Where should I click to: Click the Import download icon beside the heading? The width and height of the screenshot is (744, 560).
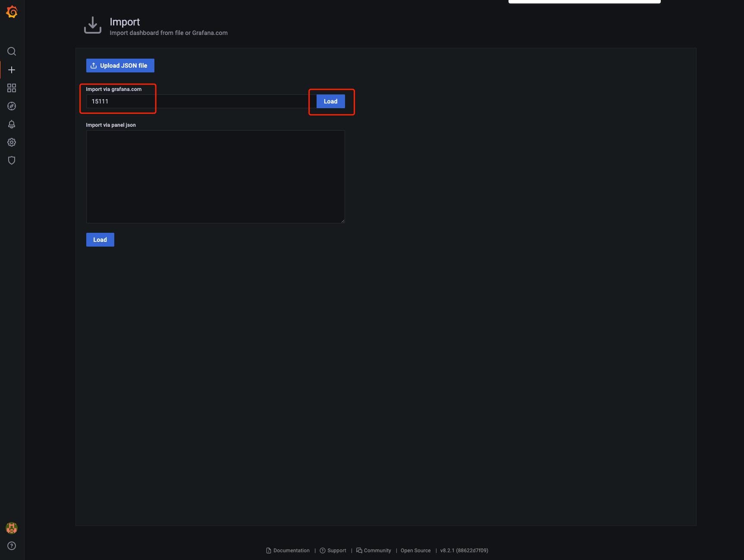(93, 25)
